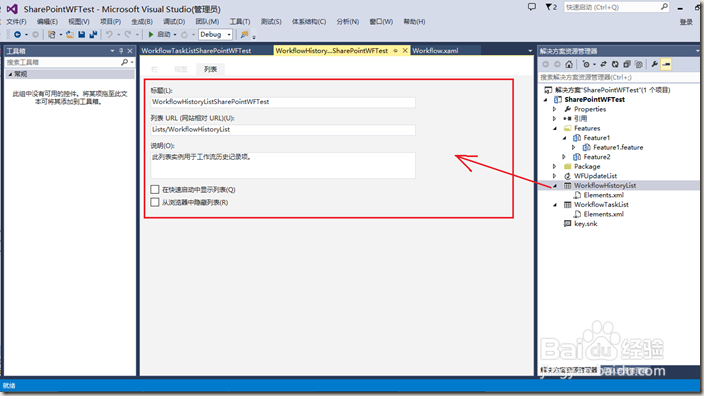
Task: Pin the Toolbox panel with auto-hide icon
Action: click(121, 51)
